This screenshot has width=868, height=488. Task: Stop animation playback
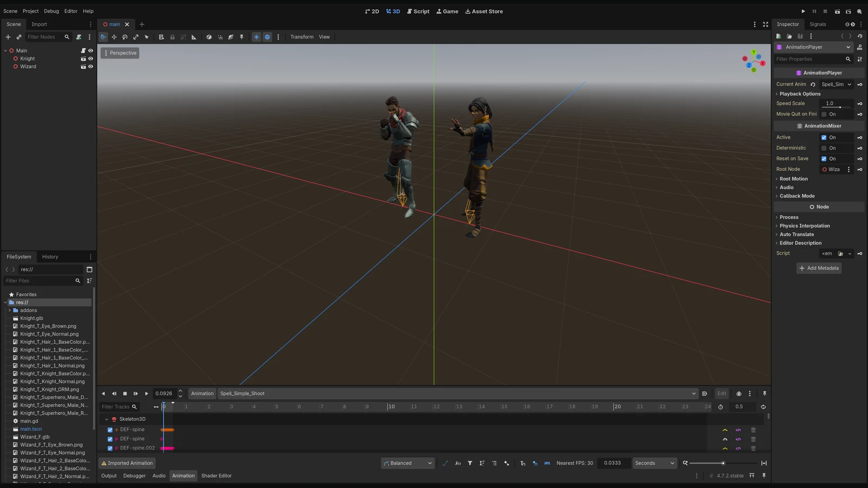[125, 394]
